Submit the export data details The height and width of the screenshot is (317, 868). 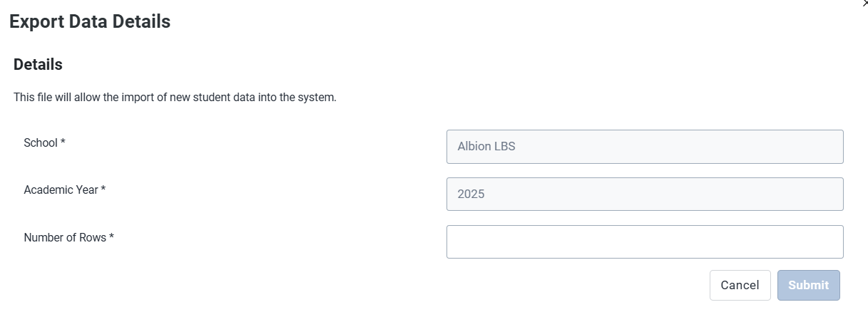pyautogui.click(x=809, y=285)
